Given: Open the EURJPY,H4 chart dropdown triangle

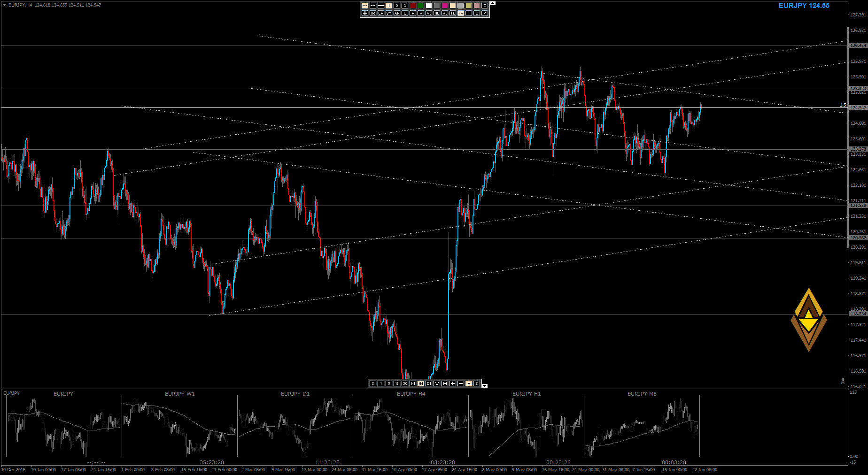Looking at the screenshot, I should 4,5.
